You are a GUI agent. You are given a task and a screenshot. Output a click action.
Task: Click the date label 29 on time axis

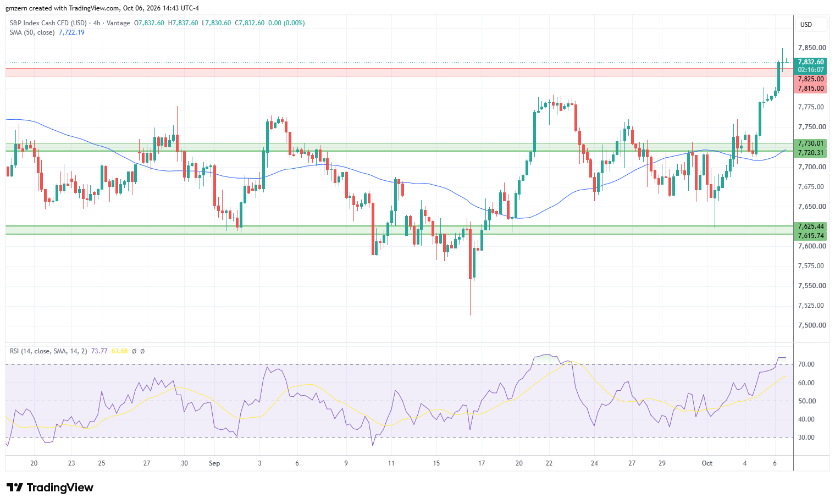point(662,463)
